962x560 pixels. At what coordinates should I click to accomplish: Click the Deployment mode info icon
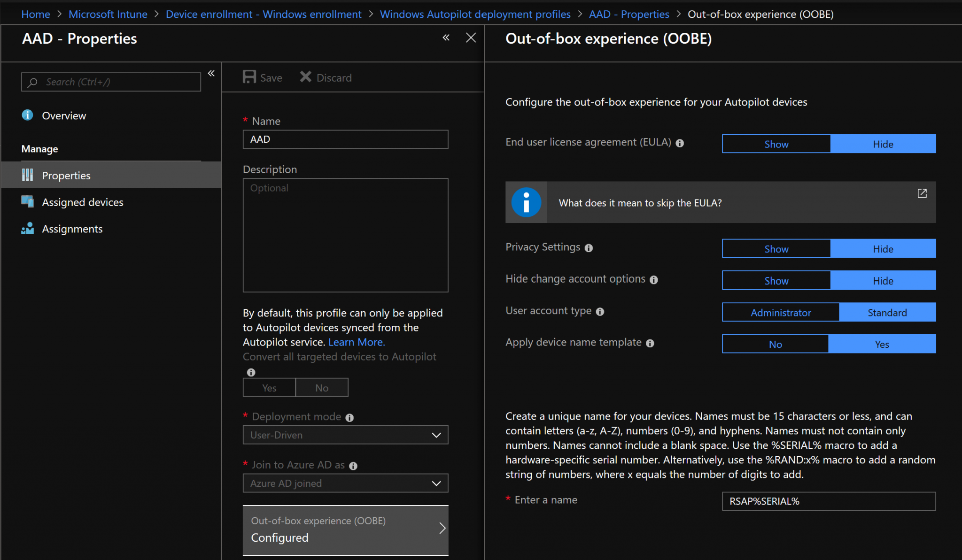[x=350, y=417]
